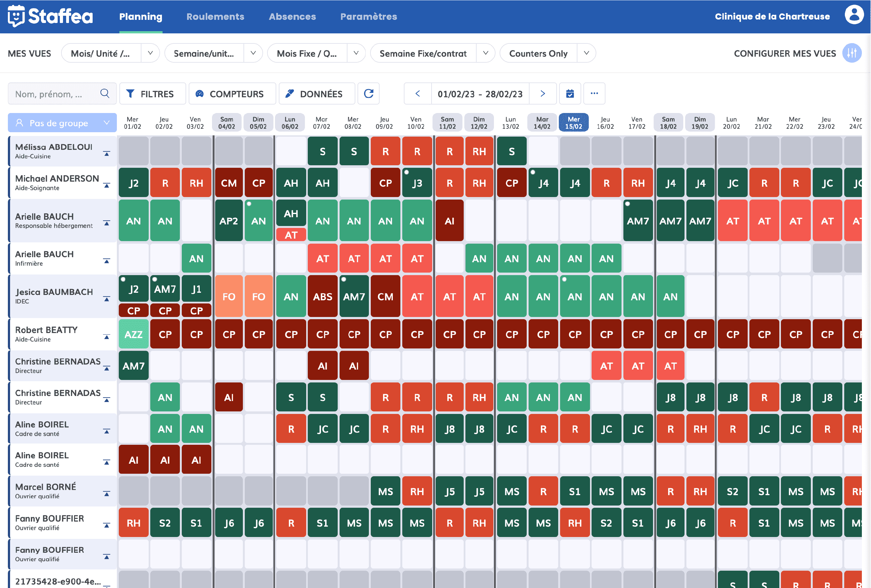Click the ellipsis menu icon
871x588 pixels.
tap(594, 93)
